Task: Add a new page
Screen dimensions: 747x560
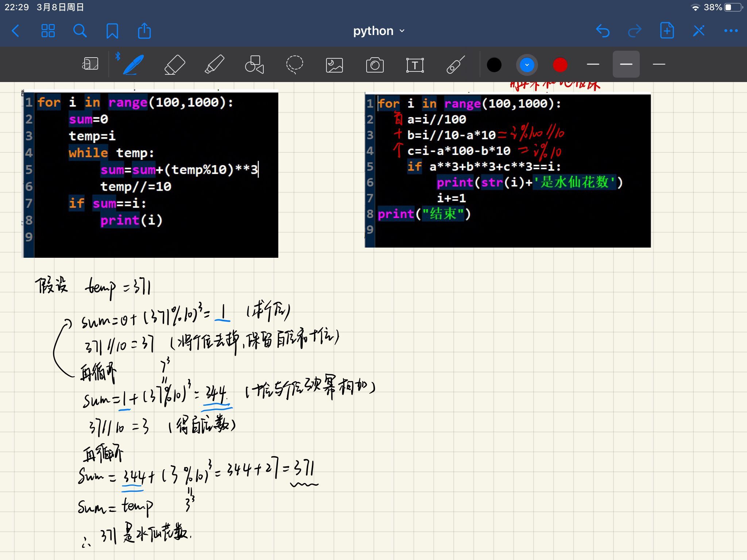Action: (x=667, y=31)
